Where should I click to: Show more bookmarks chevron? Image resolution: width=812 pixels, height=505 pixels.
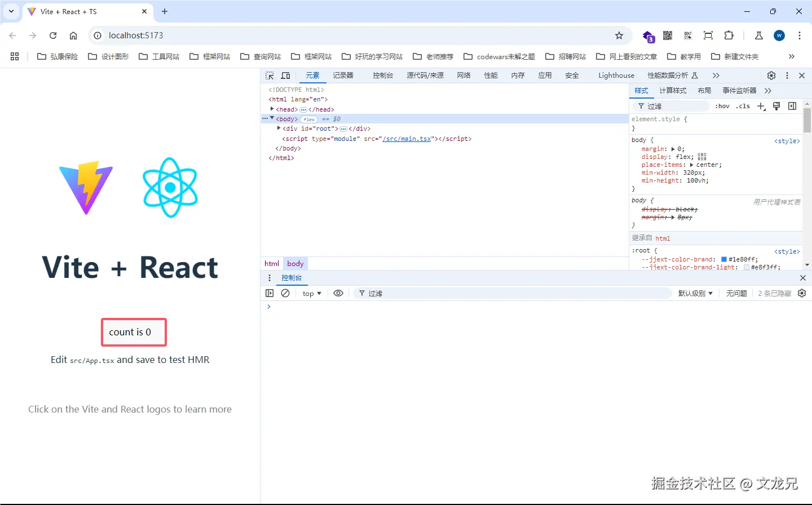point(791,56)
